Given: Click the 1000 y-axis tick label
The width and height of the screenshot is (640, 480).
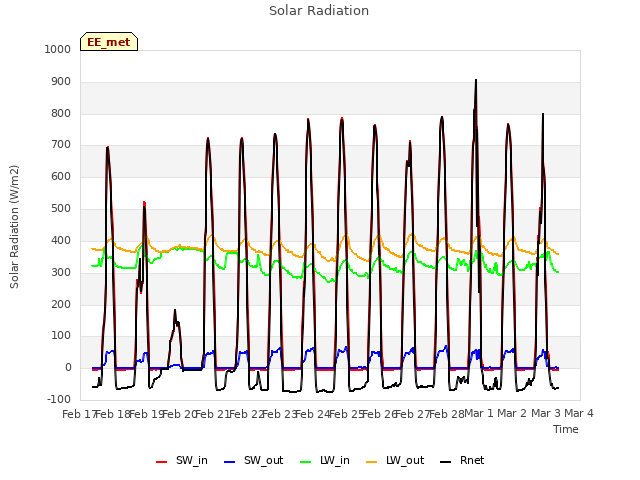Looking at the screenshot, I should pos(58,49).
